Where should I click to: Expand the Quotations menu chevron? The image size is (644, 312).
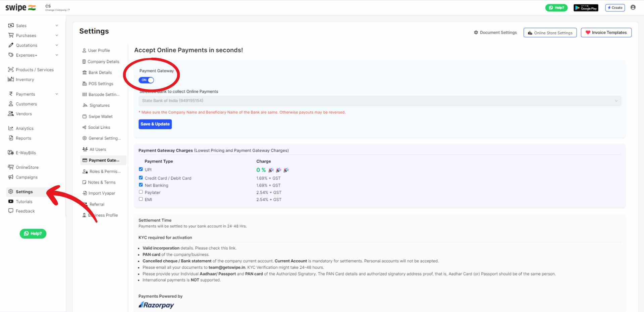[x=57, y=45]
